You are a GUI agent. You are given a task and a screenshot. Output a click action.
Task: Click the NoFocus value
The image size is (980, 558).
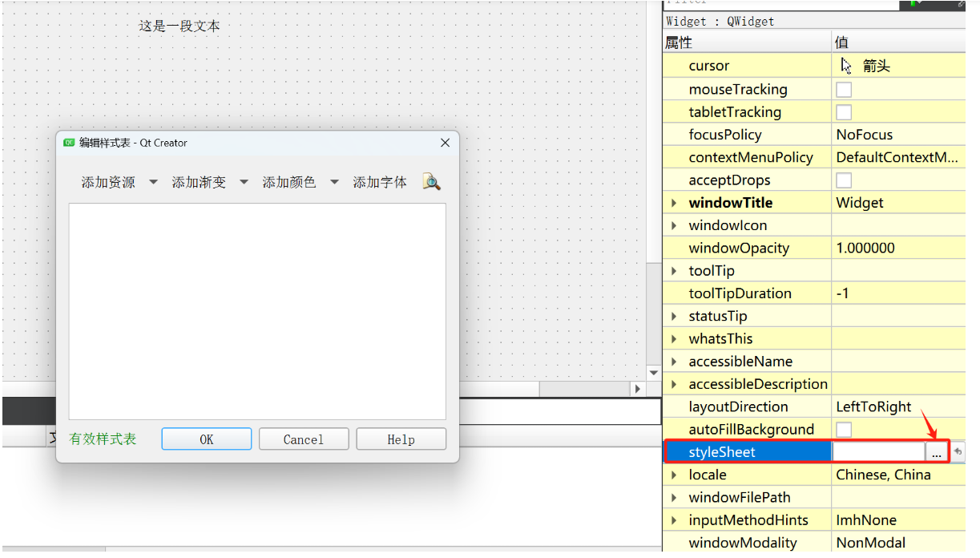tap(865, 135)
